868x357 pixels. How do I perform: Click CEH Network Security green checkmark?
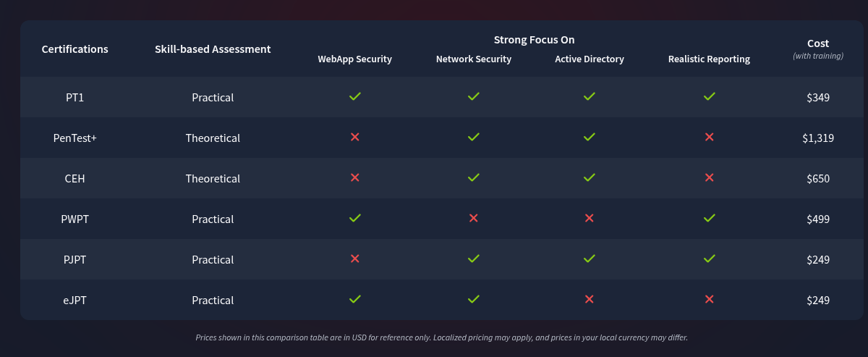473,177
